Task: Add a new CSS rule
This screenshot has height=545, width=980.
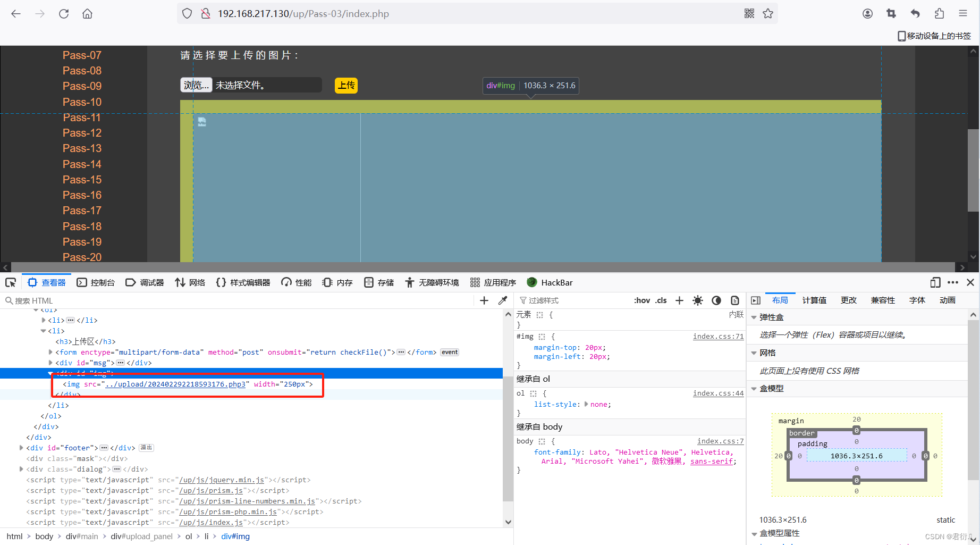Action: pos(679,300)
